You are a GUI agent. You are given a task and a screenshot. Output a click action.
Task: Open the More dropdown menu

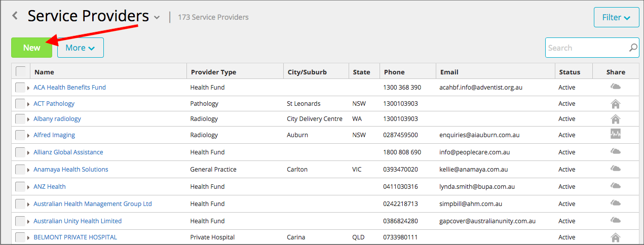(81, 48)
